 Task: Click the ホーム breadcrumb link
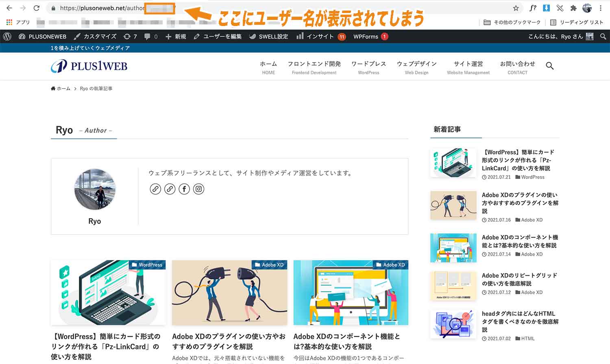(63, 88)
